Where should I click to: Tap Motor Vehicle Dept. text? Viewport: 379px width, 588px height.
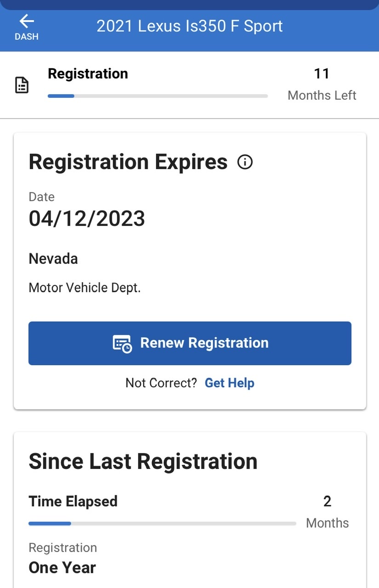tap(85, 288)
